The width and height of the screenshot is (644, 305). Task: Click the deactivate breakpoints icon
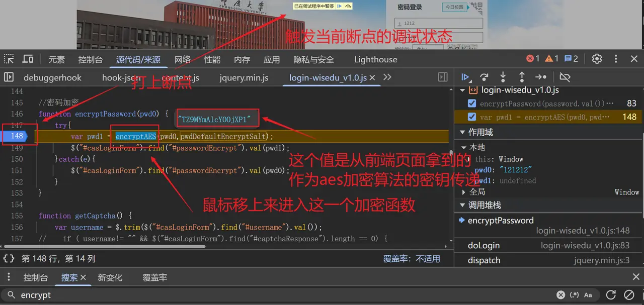tap(565, 77)
